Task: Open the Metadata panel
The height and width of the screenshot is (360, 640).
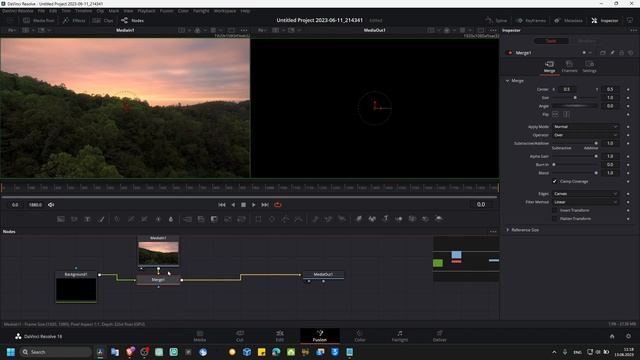Action: pos(568,20)
